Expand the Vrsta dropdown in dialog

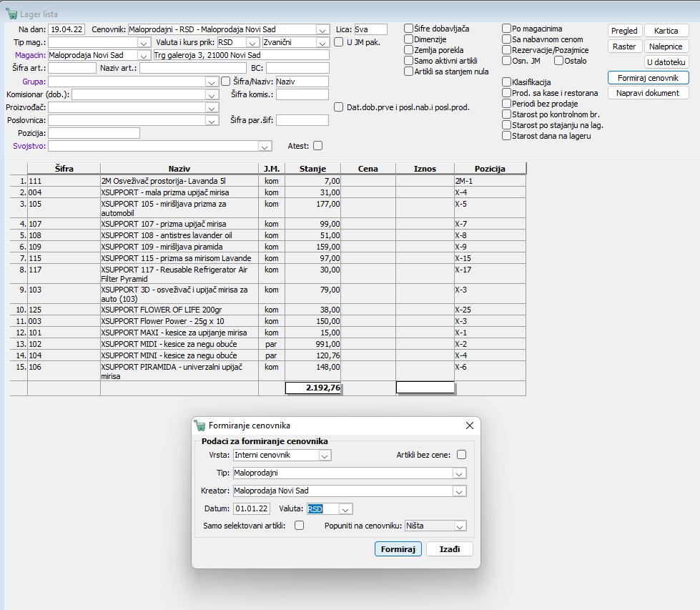[x=325, y=456]
